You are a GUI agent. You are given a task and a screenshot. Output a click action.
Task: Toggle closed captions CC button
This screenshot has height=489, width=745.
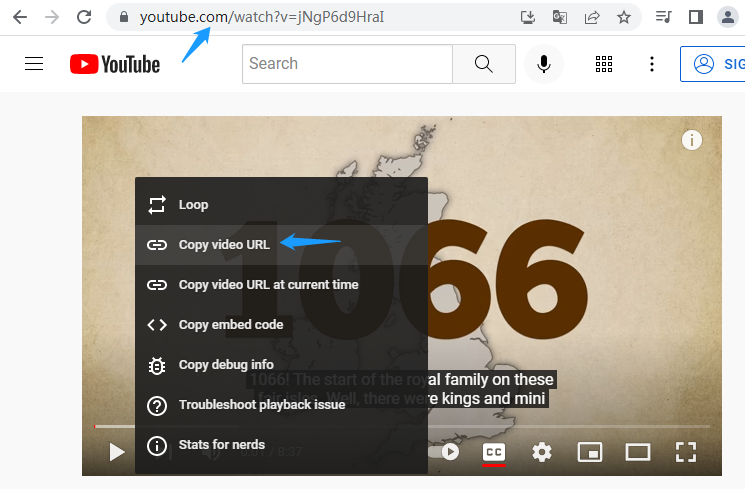pos(494,452)
